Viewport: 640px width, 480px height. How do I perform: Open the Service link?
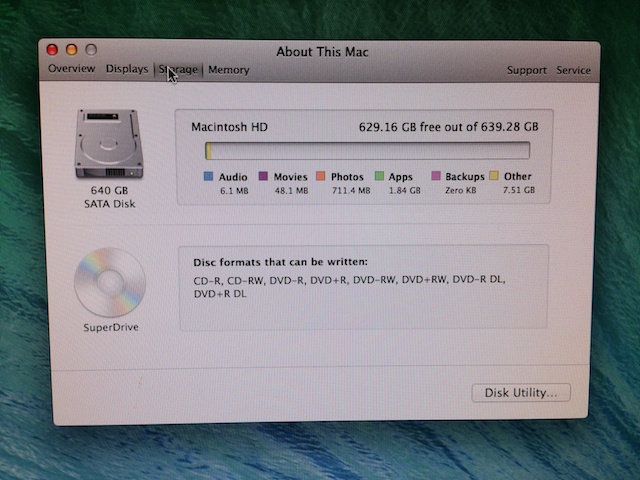click(573, 71)
